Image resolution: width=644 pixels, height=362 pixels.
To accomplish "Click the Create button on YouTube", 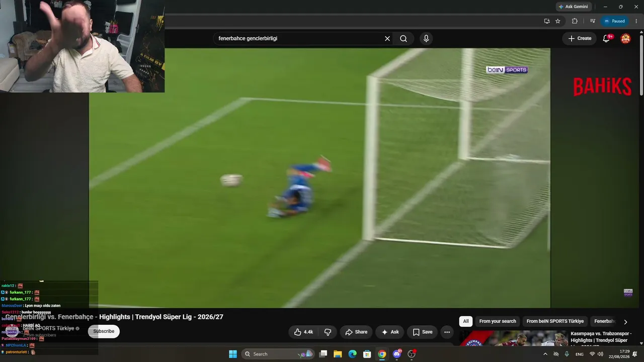I will (x=580, y=38).
